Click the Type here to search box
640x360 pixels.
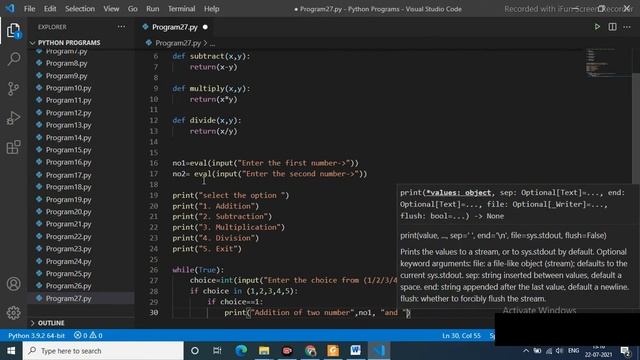[x=103, y=351]
